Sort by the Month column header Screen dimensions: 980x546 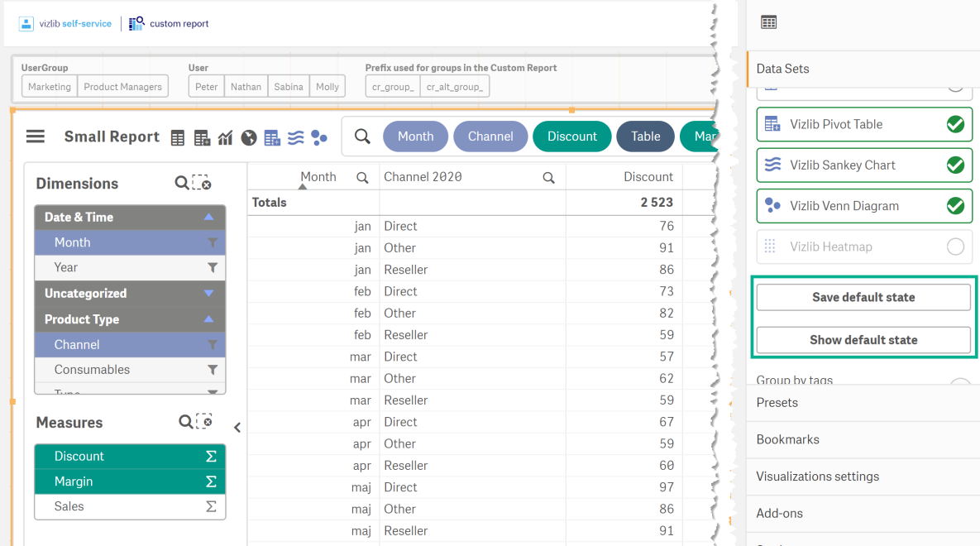pyautogui.click(x=318, y=177)
